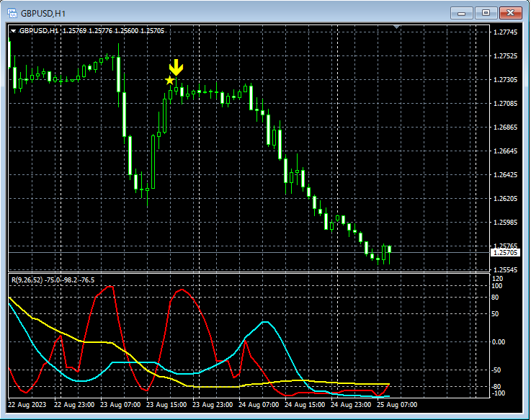Click the current price label 1.25705
The width and height of the screenshot is (531, 420).
[504, 253]
